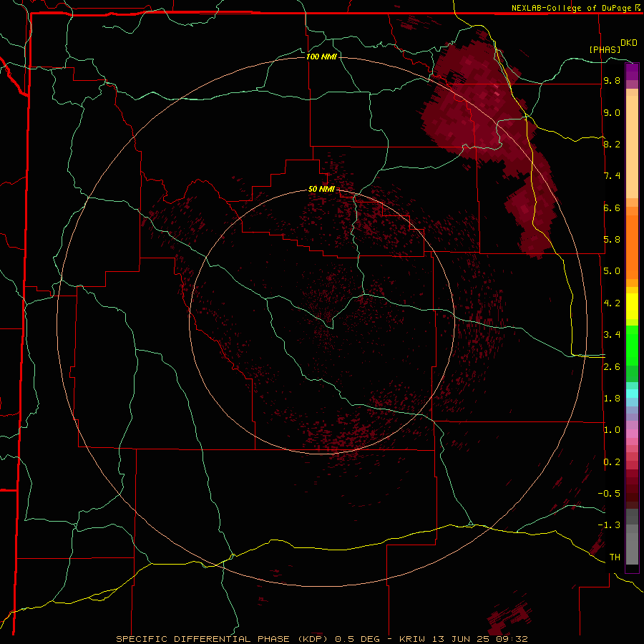This screenshot has height=644, width=644.
Task: Click the cyan swatch near 1.8 on color bar
Action: pyautogui.click(x=632, y=394)
